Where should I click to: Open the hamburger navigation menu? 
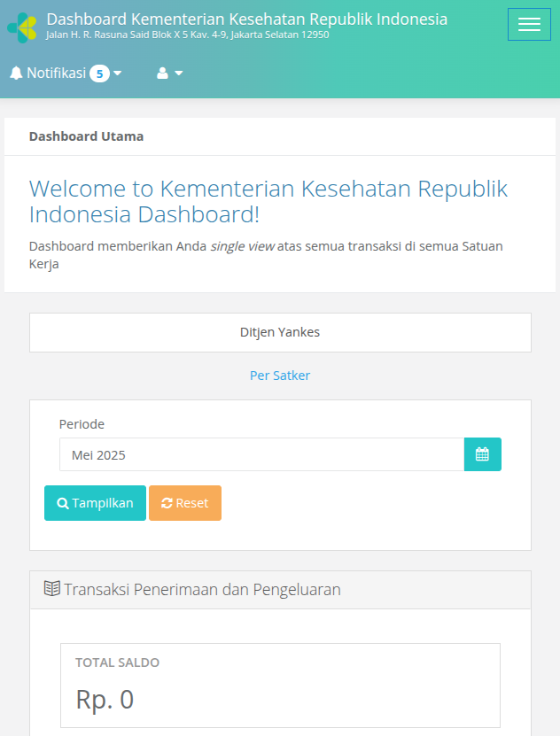click(529, 25)
